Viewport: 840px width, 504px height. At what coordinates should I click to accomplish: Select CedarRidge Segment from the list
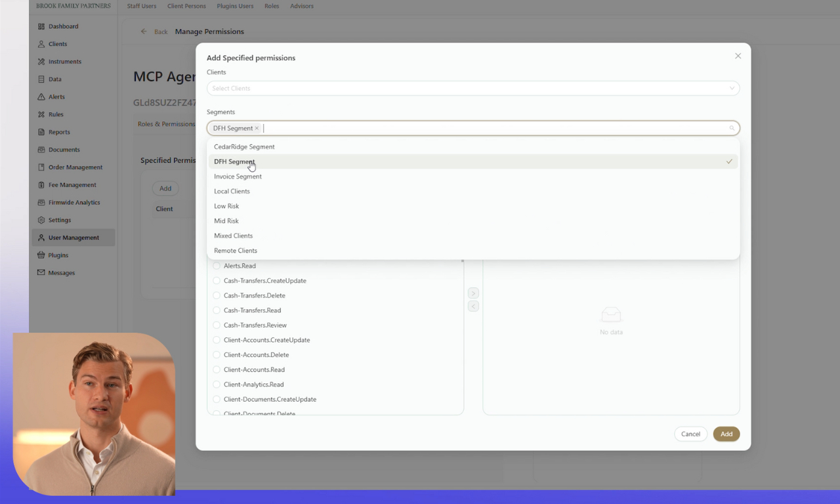244,146
